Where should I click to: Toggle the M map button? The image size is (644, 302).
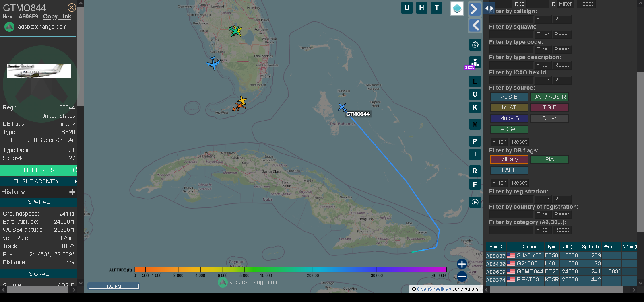(x=475, y=124)
